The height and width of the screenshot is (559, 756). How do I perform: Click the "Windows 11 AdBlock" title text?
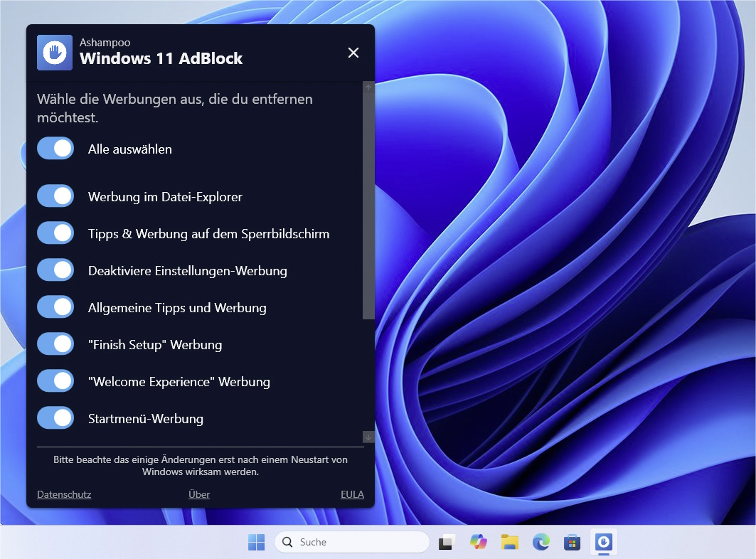(x=161, y=58)
